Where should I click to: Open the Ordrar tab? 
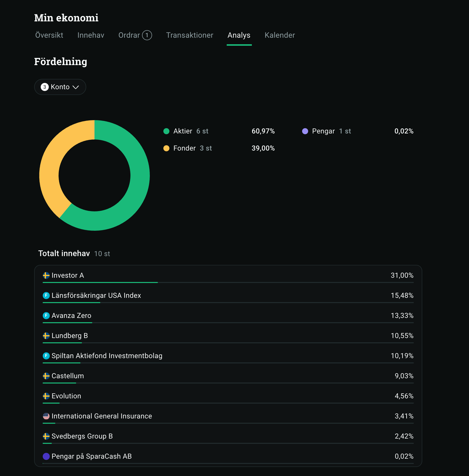[x=135, y=35]
